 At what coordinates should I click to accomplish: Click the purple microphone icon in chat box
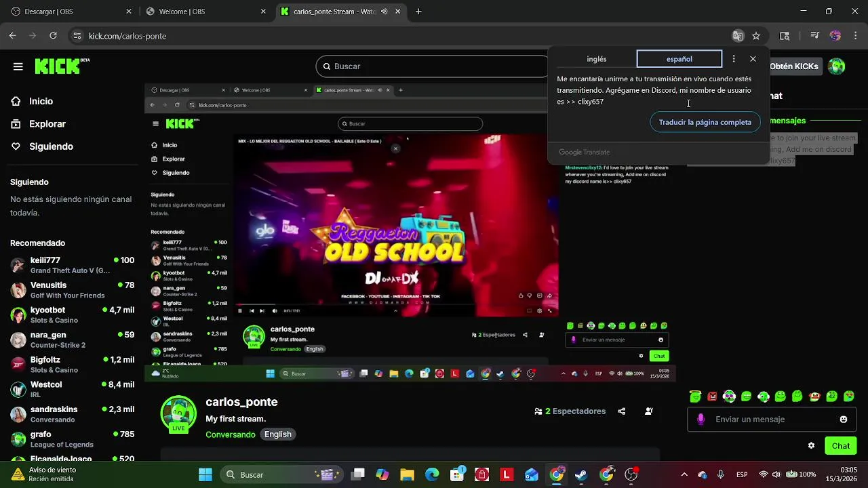click(x=701, y=420)
